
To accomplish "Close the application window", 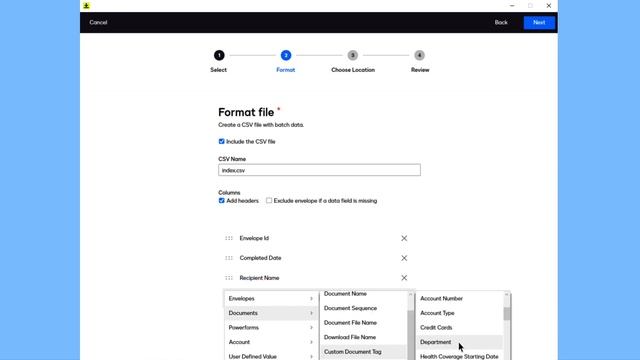I will (x=549, y=6).
